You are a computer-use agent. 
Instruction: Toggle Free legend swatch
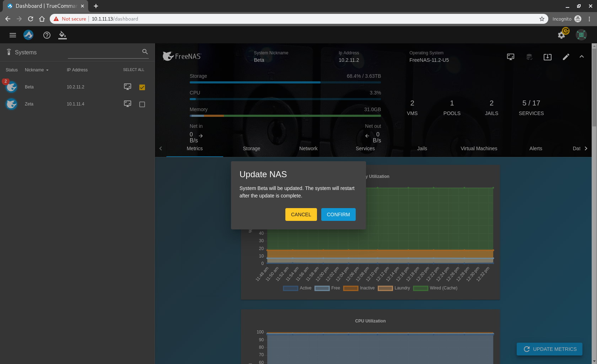(x=322, y=288)
